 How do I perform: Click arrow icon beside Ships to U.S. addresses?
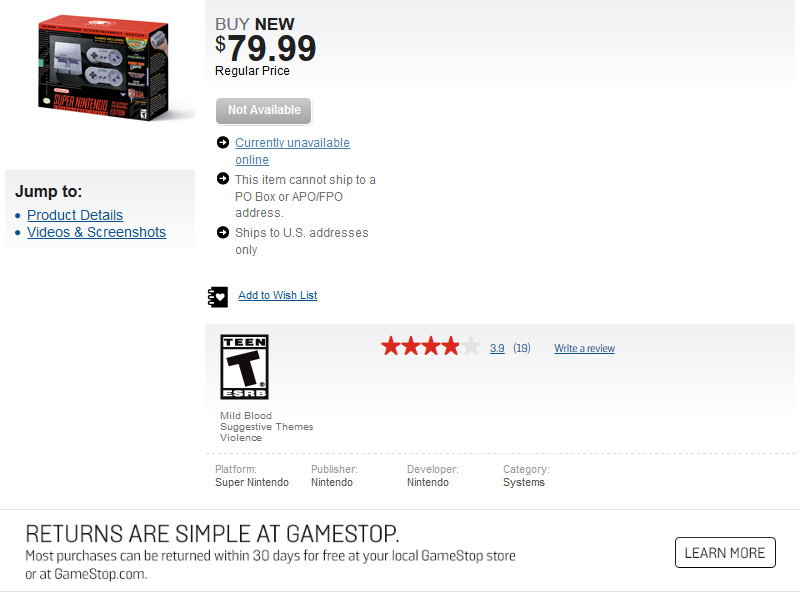pos(223,232)
